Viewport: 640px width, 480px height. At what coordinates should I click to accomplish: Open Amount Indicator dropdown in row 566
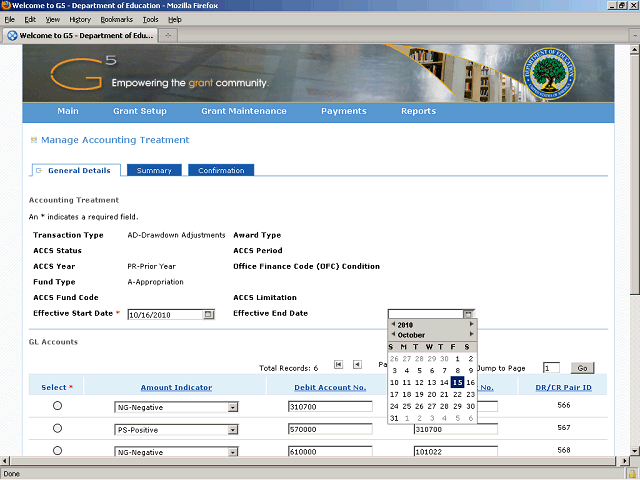pyautogui.click(x=233, y=407)
